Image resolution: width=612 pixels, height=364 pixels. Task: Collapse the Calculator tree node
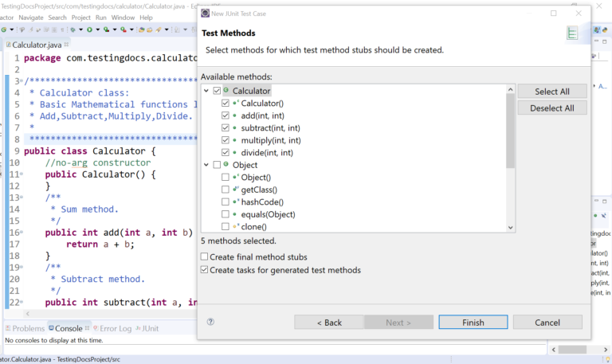pyautogui.click(x=205, y=91)
